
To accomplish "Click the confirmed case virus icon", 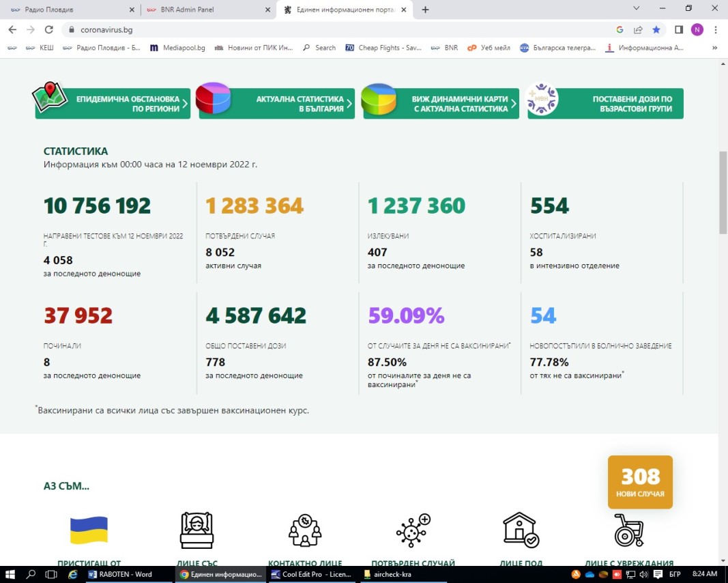I will pyautogui.click(x=413, y=530).
